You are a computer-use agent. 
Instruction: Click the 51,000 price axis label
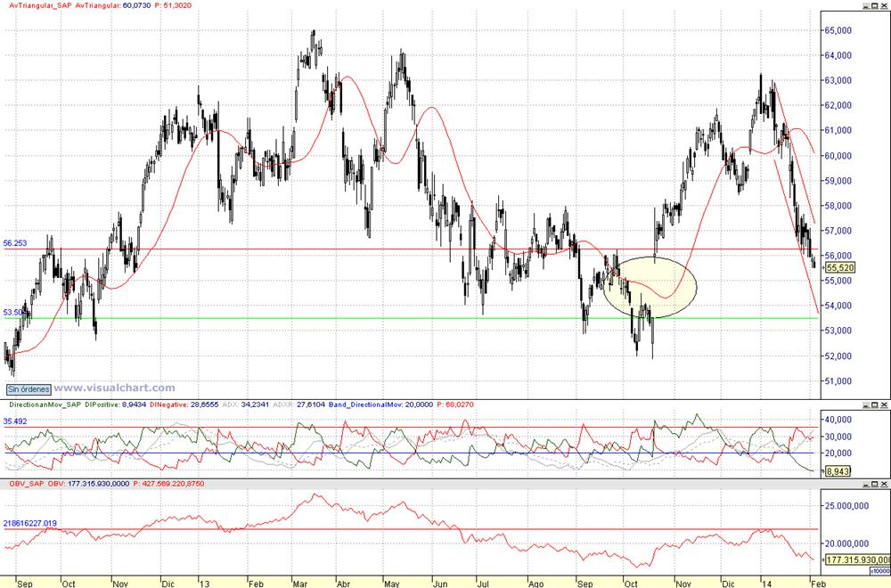(x=838, y=381)
